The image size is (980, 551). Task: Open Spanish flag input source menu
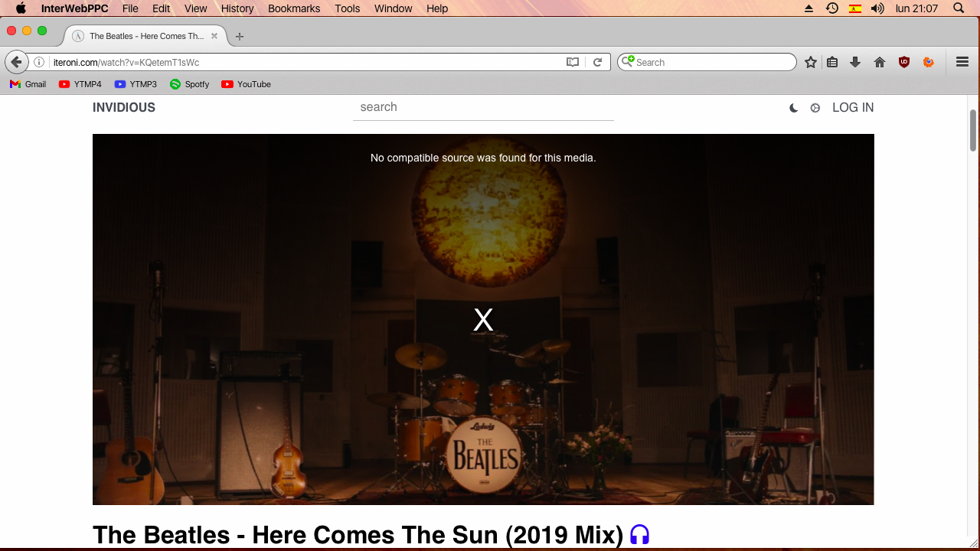[x=855, y=8]
